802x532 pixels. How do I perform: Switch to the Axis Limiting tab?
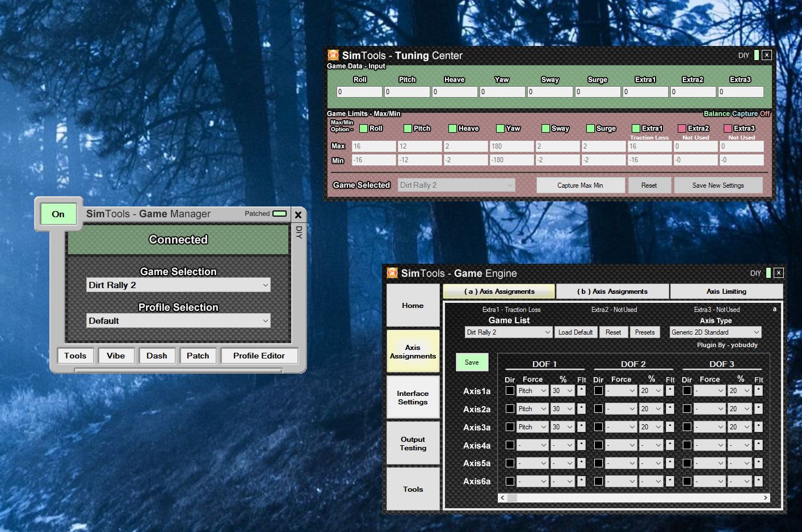(x=727, y=292)
